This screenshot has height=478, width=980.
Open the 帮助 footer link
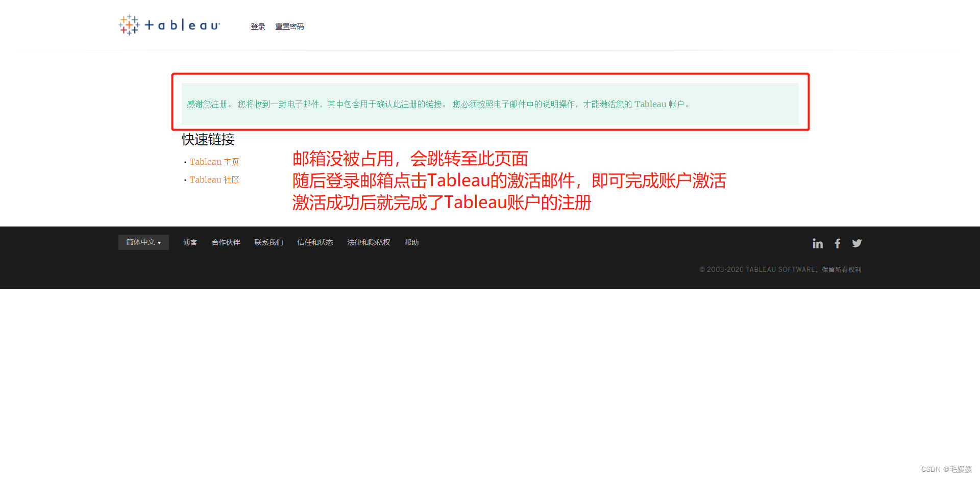[x=411, y=242]
